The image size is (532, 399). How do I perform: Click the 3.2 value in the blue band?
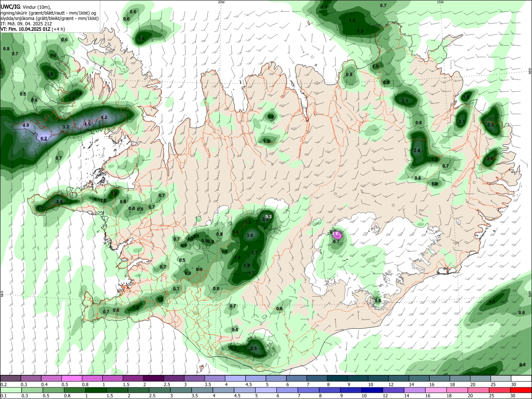tap(66, 127)
